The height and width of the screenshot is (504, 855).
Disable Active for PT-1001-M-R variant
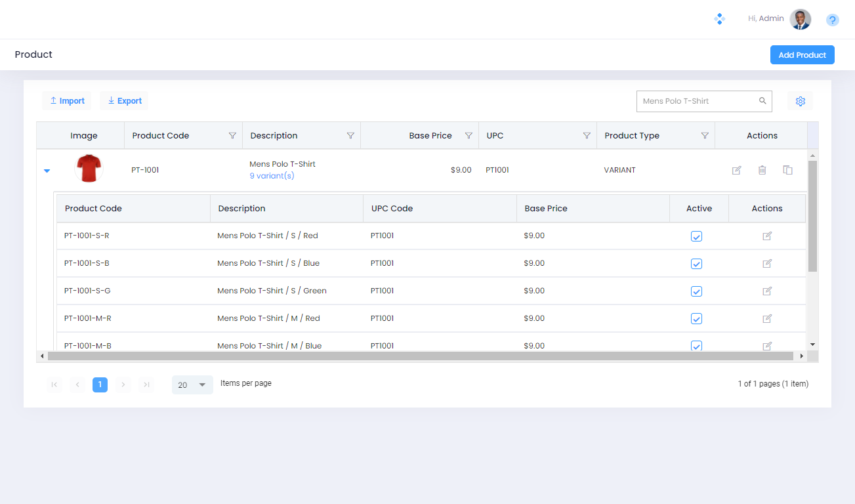tap(696, 319)
